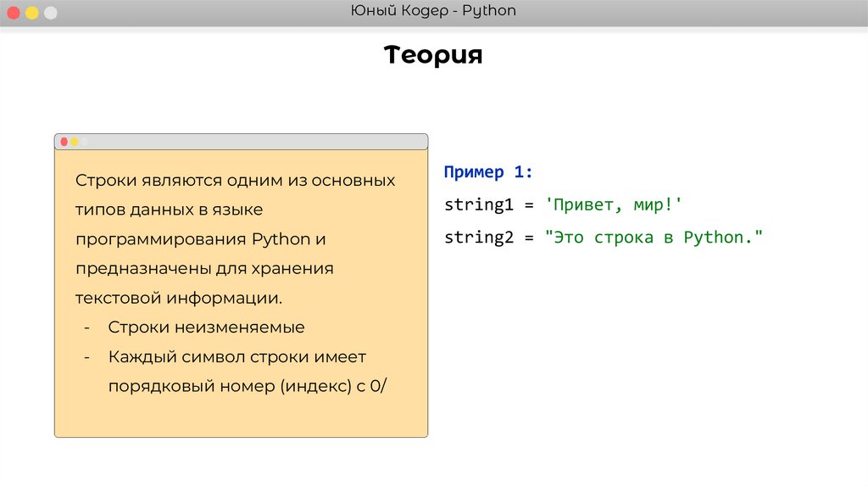Viewport: 868px width, 487px height.
Task: Click the label 'Пример 1:'
Action: (x=488, y=171)
